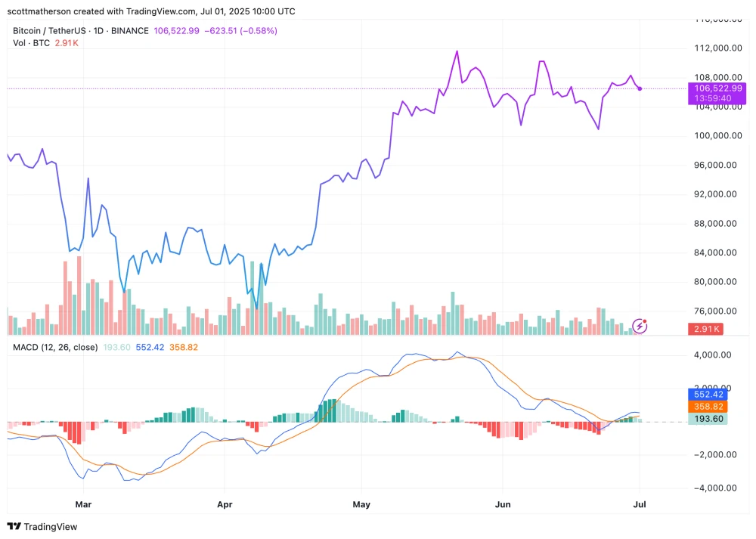
Task: Click the TradingView text link at bottom
Action: 51,526
